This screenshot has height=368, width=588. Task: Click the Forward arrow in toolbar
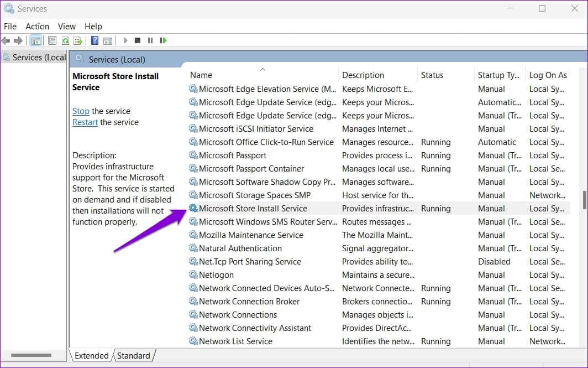18,40
